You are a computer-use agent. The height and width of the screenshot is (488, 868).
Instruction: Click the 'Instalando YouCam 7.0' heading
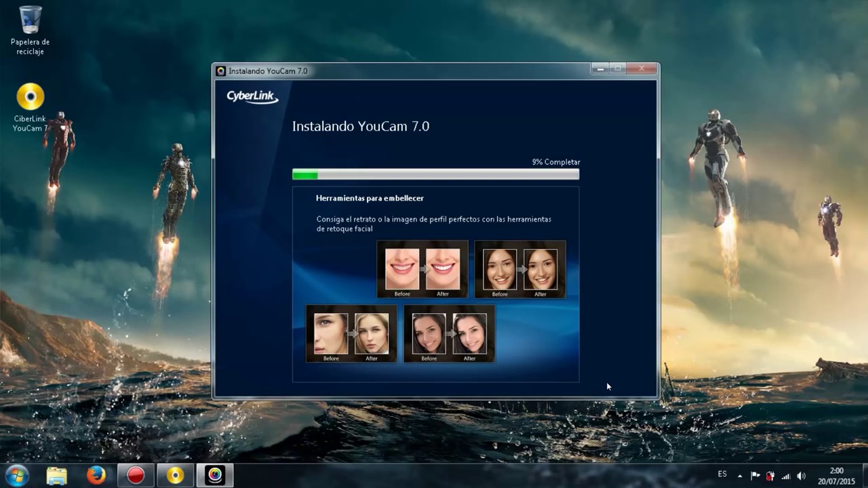[x=361, y=126]
